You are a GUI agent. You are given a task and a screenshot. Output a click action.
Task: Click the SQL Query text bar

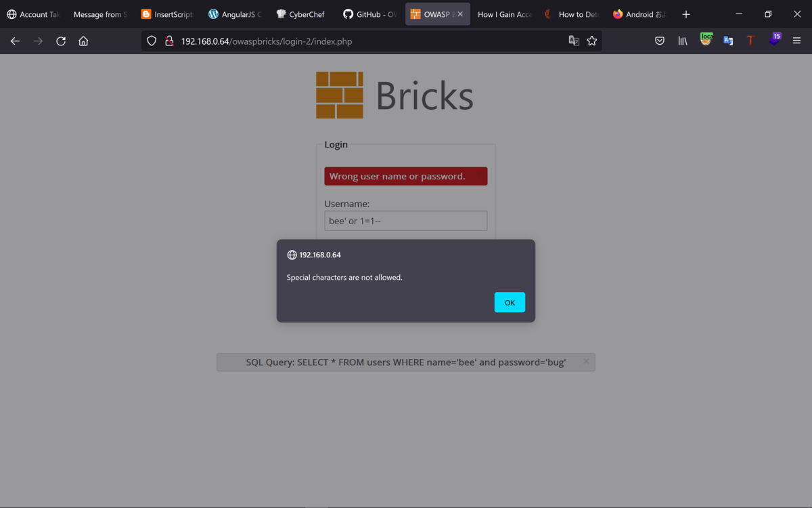click(x=406, y=362)
